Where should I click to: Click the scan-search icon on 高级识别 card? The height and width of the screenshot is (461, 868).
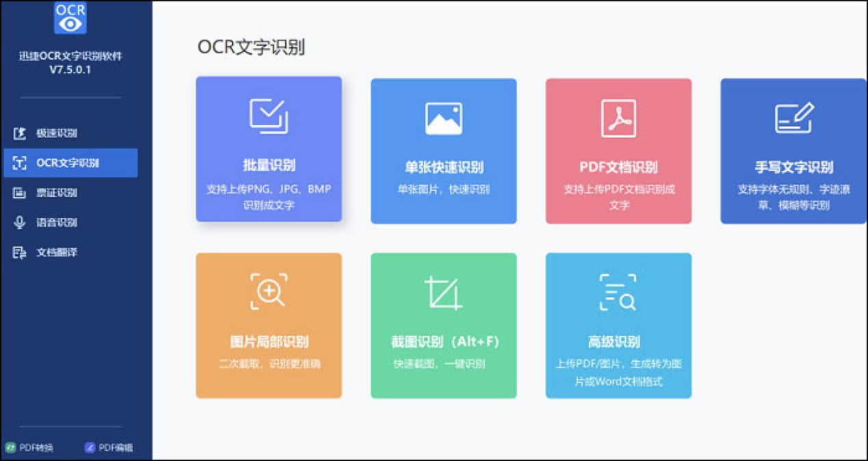(618, 292)
